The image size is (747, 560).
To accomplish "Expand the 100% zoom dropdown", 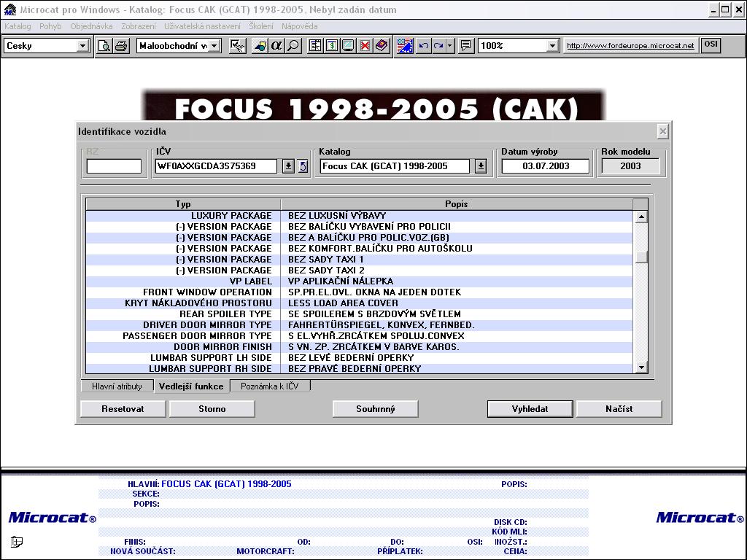I will [552, 46].
